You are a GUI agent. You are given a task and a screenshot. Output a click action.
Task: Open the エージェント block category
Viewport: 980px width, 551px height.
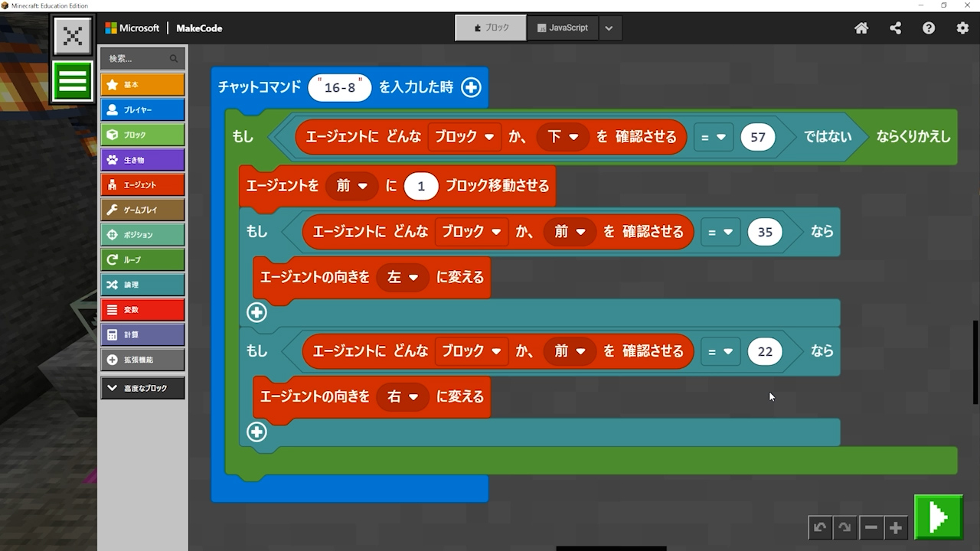coord(142,185)
